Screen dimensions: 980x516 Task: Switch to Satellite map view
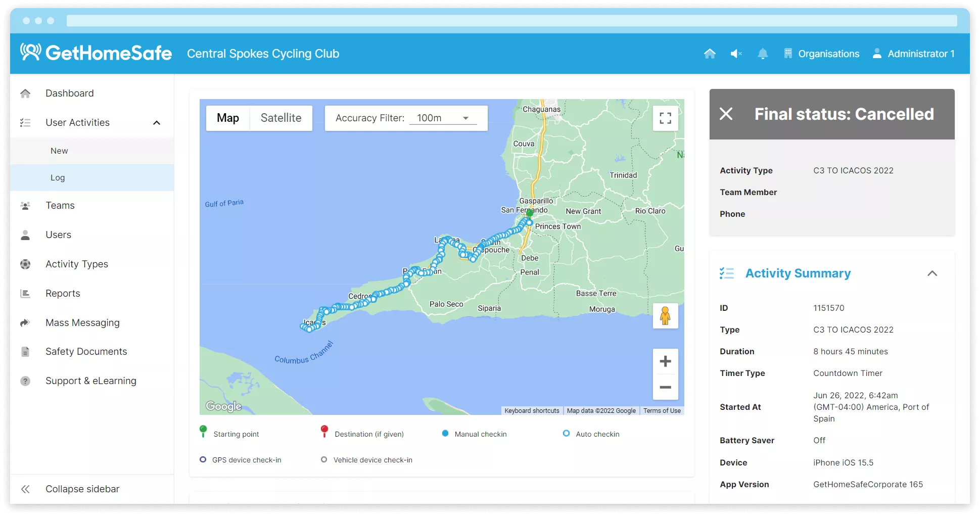click(x=281, y=118)
